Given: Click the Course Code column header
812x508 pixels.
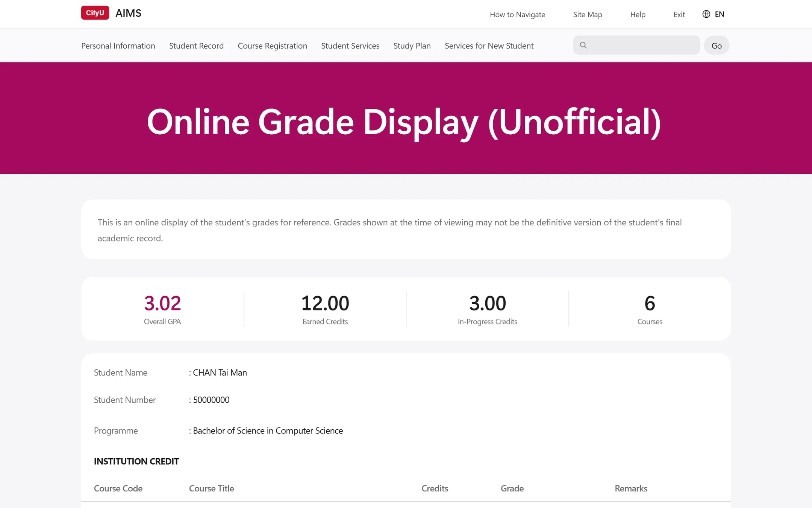Looking at the screenshot, I should [118, 488].
